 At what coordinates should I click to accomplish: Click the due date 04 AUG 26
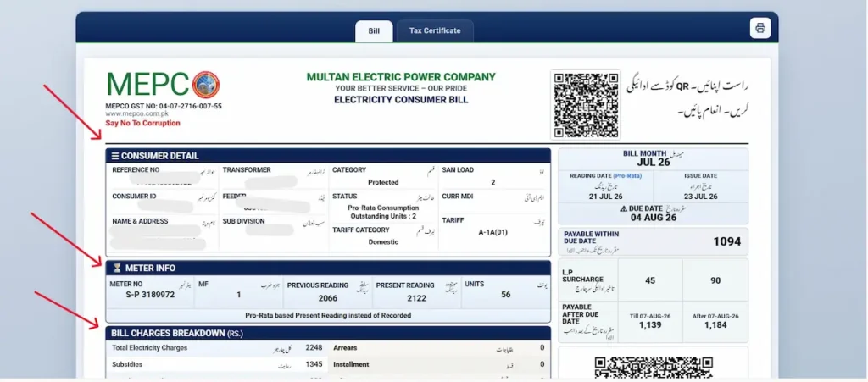(654, 218)
